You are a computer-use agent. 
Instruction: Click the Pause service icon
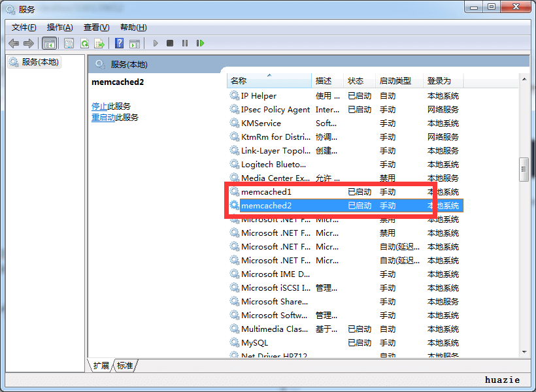[185, 43]
